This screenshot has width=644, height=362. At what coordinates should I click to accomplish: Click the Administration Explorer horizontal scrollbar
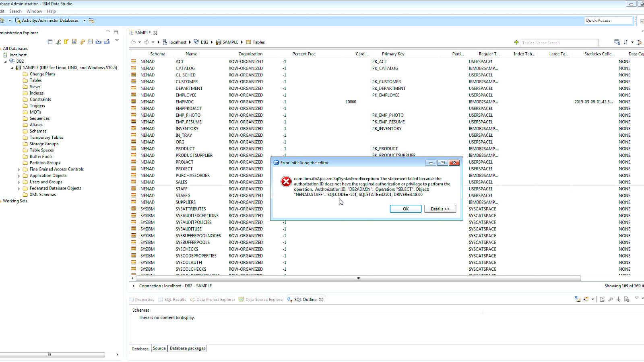click(x=52, y=355)
